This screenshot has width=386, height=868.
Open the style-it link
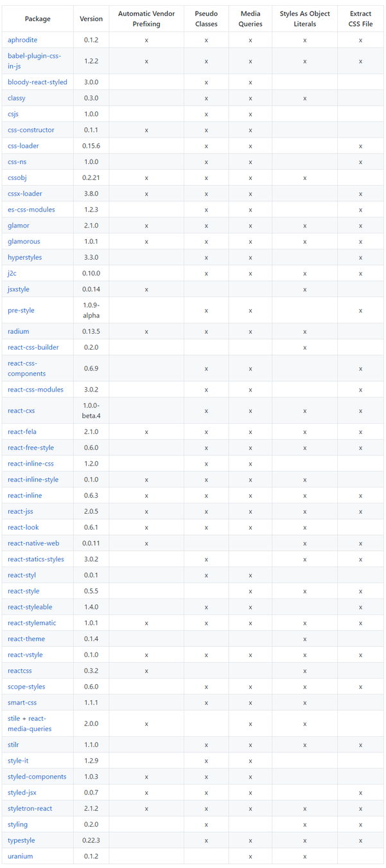[x=19, y=761]
